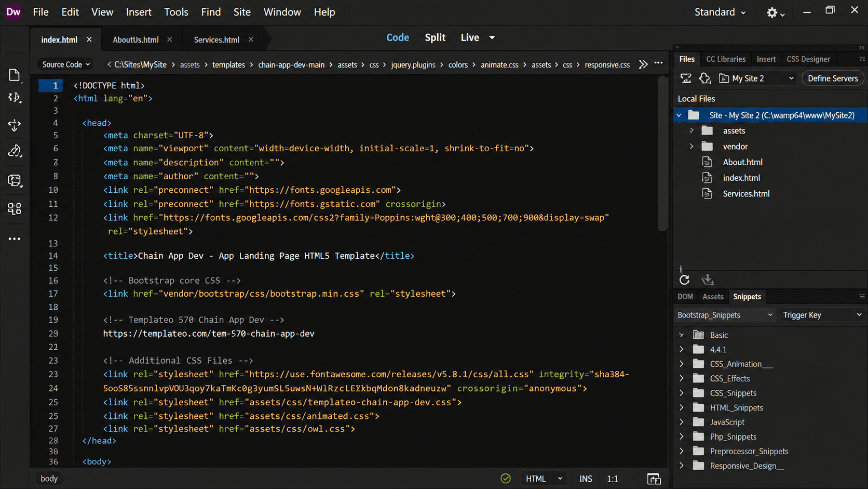Image resolution: width=868 pixels, height=489 pixels.
Task: Close the AboutUs.html tab
Action: tap(169, 39)
